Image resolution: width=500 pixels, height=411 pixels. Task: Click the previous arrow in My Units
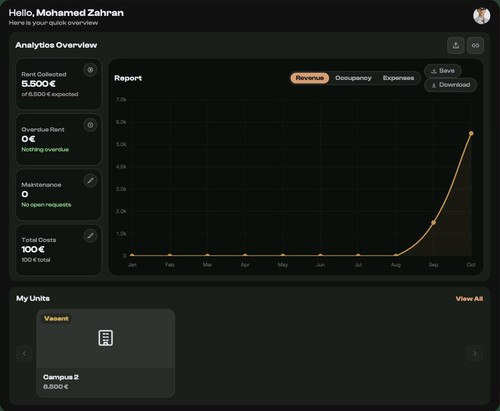pos(24,353)
